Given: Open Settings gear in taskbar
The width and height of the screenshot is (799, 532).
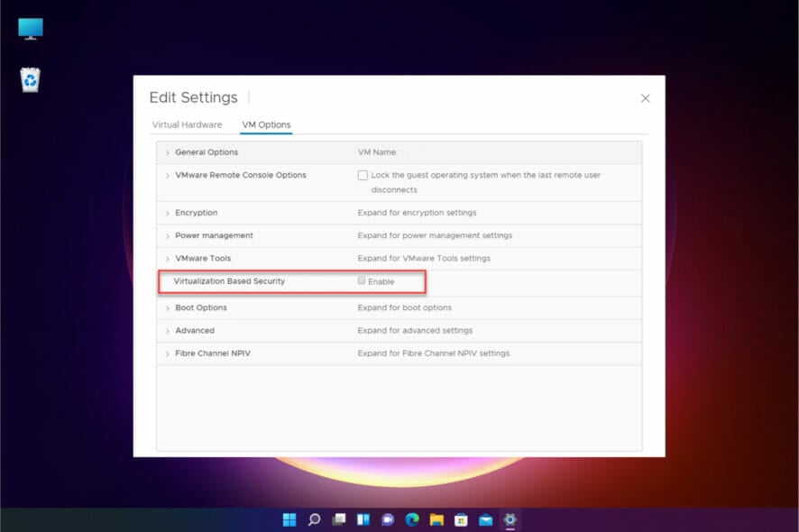Looking at the screenshot, I should [510, 519].
